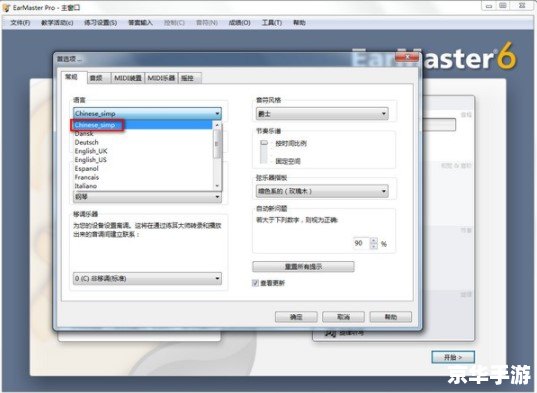This screenshot has height=393, width=537.
Task: Click the language list scroll-down arrow
Action: pos(217,186)
